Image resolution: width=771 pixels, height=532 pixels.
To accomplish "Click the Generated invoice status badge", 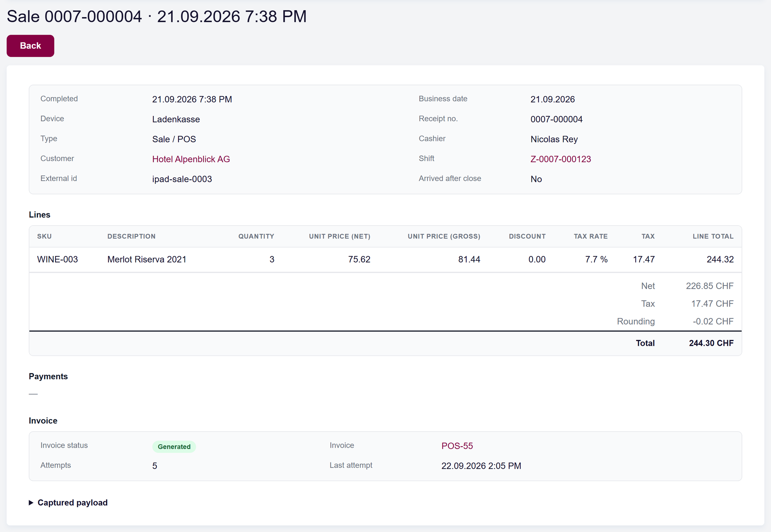I will pos(174,446).
